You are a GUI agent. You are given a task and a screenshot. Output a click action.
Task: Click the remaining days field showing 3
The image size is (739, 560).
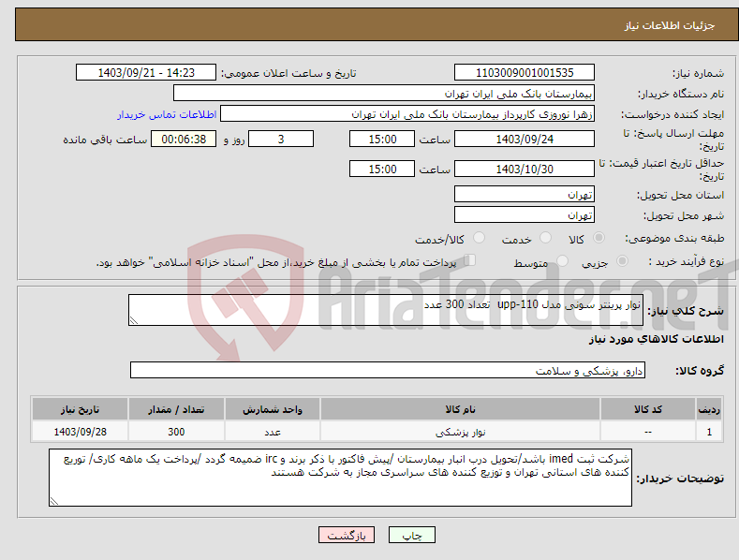tap(281, 139)
